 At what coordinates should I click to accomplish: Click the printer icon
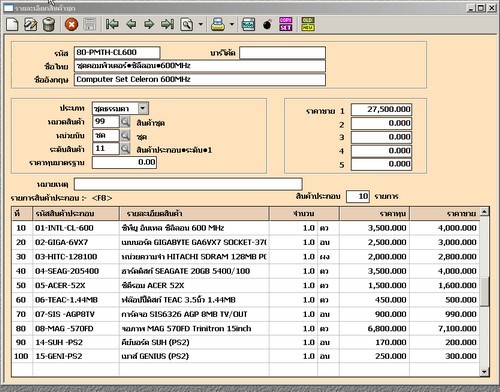pos(218,24)
